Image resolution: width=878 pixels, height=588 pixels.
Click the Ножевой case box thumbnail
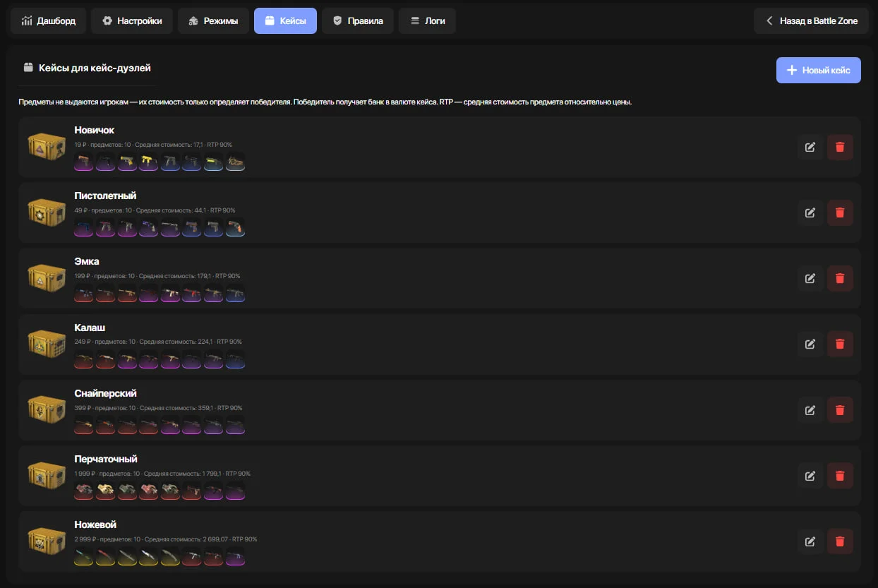tap(47, 541)
